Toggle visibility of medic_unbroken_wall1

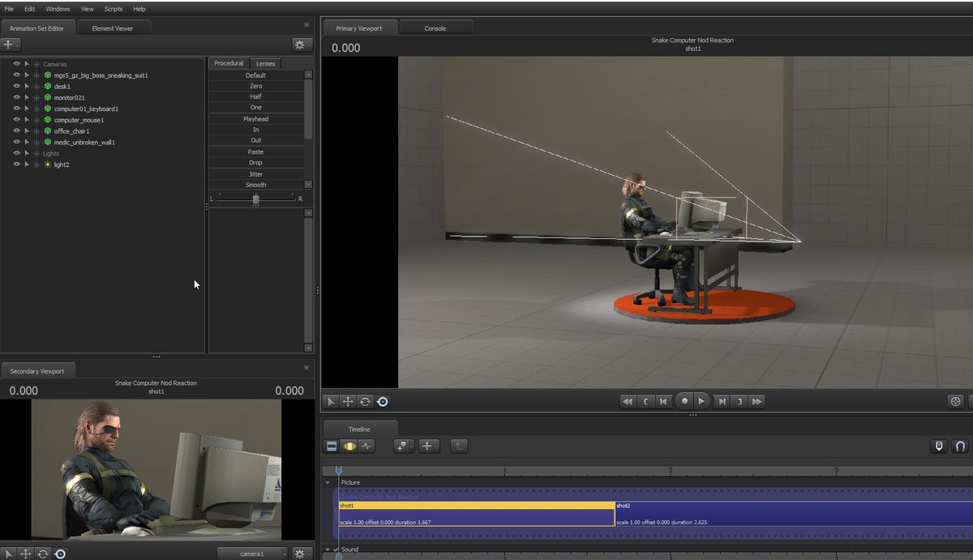click(x=16, y=142)
